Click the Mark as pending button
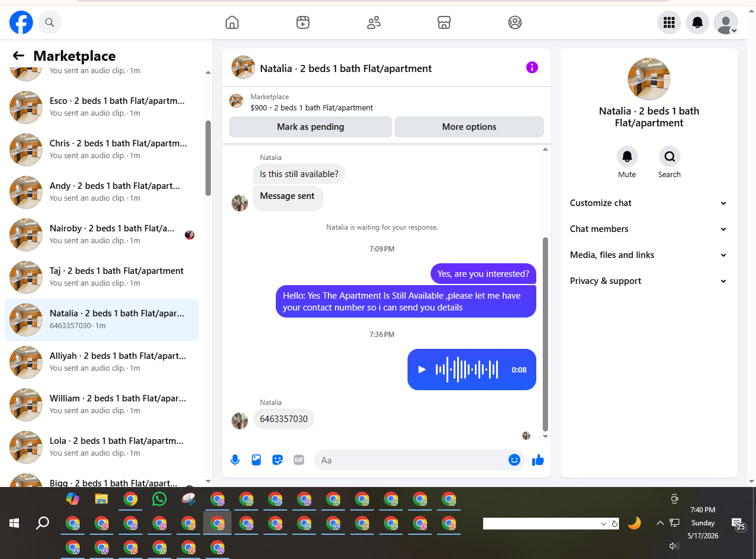This screenshot has height=559, width=756. click(x=311, y=127)
